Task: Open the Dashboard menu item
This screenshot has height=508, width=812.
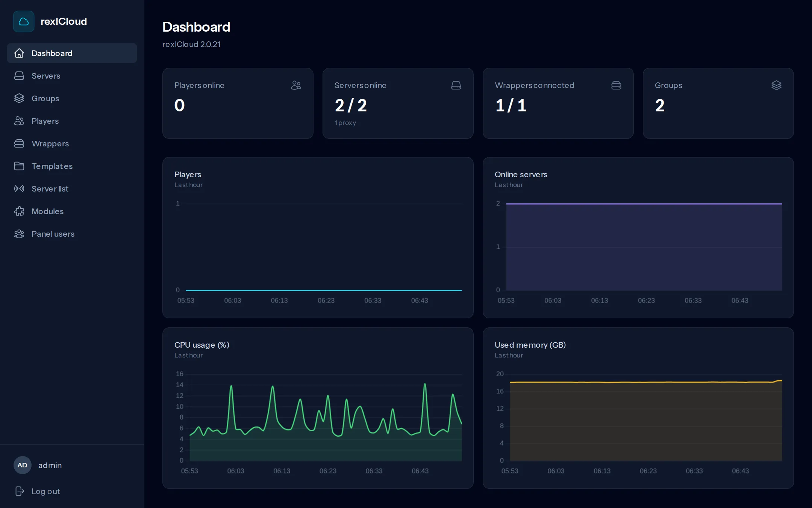Action: tap(72, 53)
